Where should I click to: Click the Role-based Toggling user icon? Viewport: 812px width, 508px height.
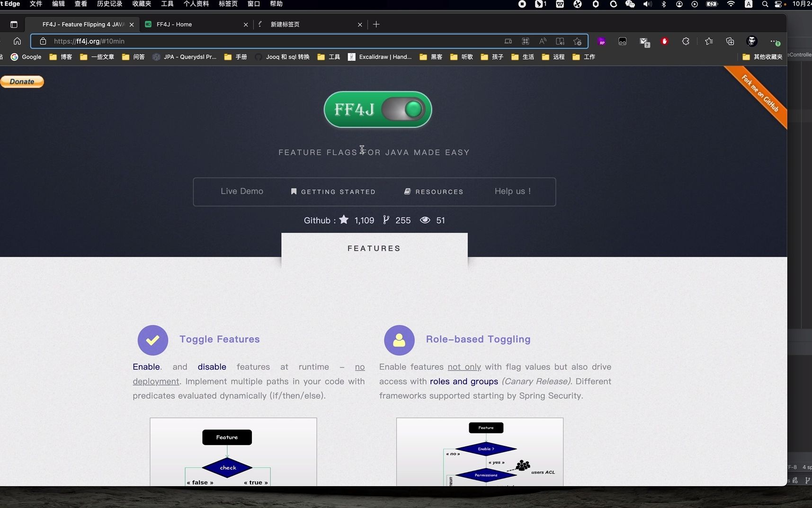tap(399, 340)
